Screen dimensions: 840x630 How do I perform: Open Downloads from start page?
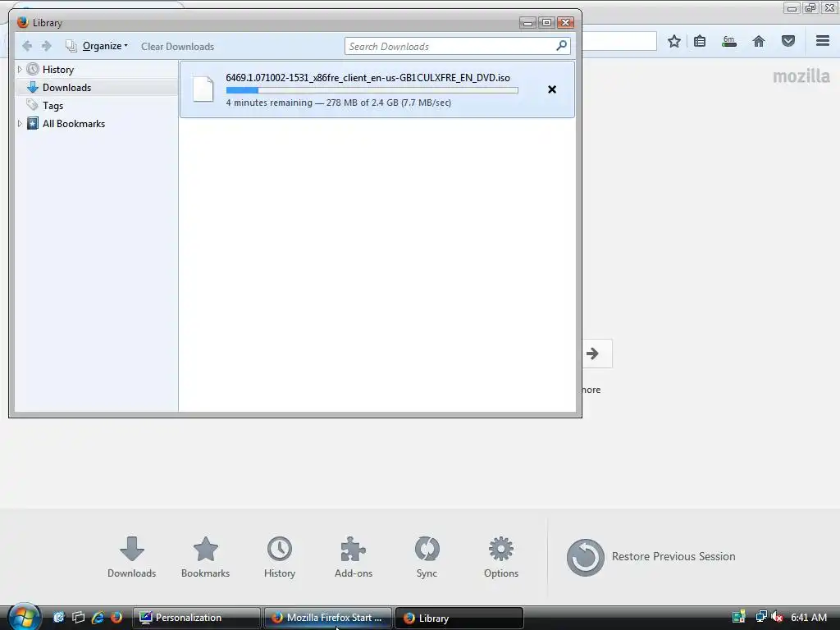coord(132,557)
